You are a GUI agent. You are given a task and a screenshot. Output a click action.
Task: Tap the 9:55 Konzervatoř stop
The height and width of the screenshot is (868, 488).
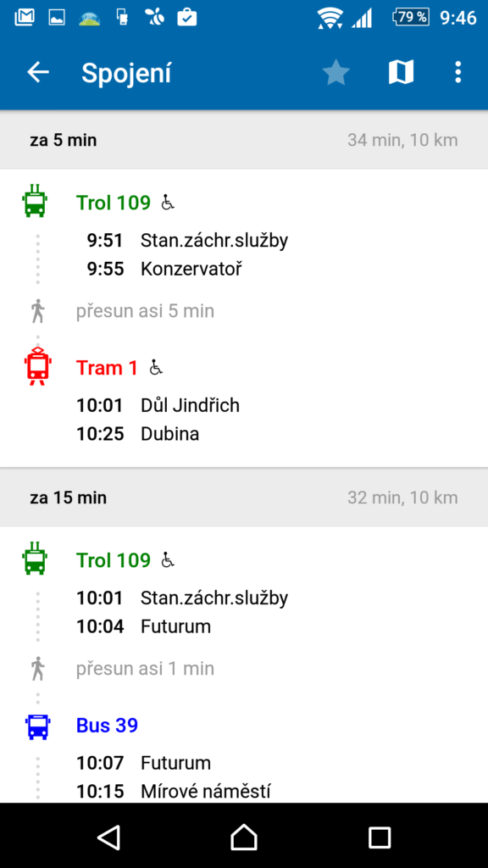(164, 269)
